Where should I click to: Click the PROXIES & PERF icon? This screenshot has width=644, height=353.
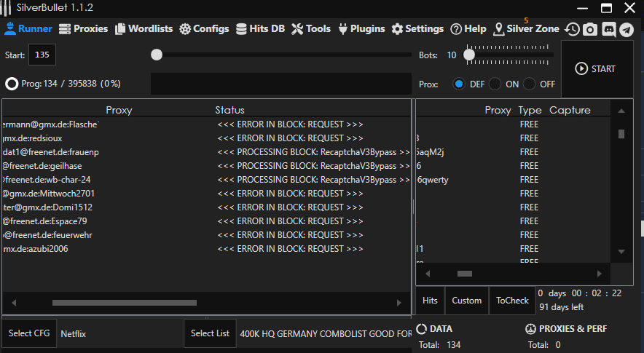click(530, 329)
